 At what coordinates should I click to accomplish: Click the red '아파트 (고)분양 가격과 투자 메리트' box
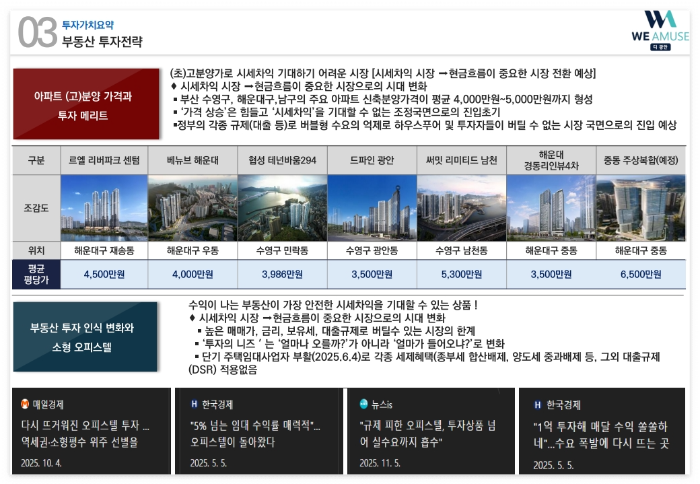coord(86,104)
